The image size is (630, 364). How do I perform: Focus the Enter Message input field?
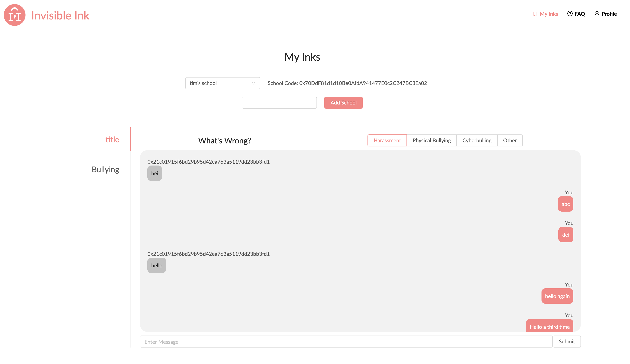coord(346,341)
